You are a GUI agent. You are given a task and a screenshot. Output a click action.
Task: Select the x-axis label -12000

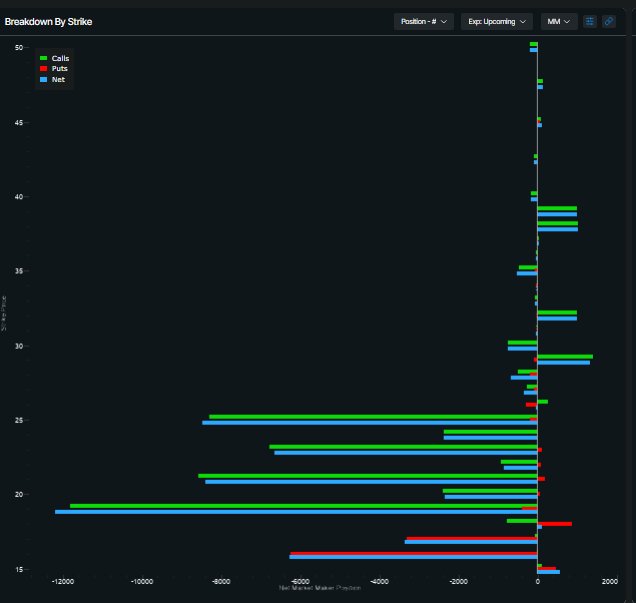[x=63, y=582]
